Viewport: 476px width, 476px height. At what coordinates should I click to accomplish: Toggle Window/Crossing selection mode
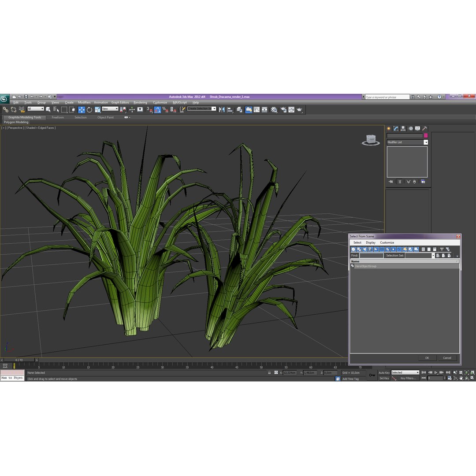pyautogui.click(x=72, y=110)
